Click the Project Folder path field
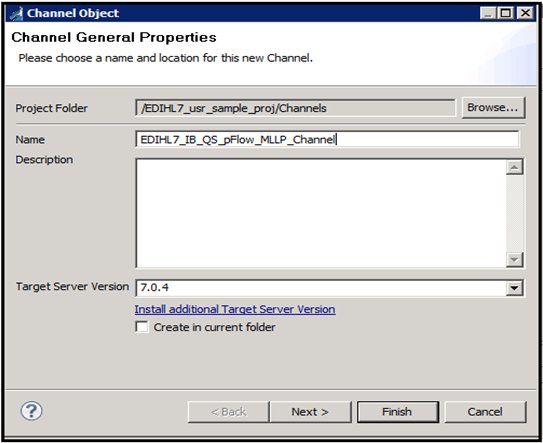Viewport: 543px width, 443px height. point(295,108)
